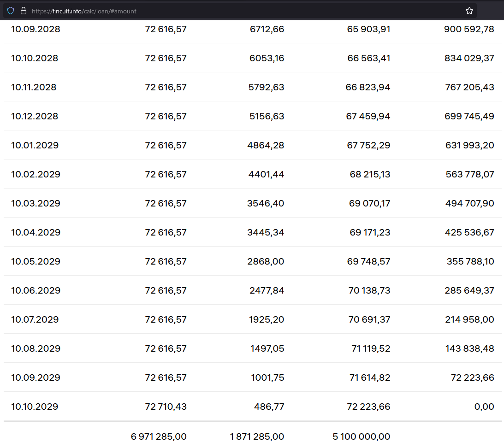Click the tracking protection shield icon
Viewport: 504px width, 448px height.
[x=11, y=11]
